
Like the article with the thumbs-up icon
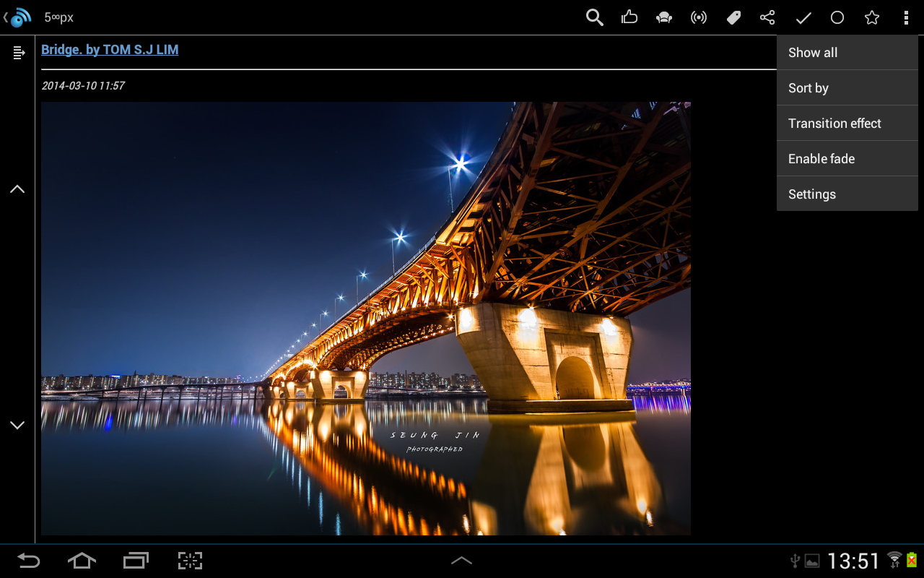point(629,17)
